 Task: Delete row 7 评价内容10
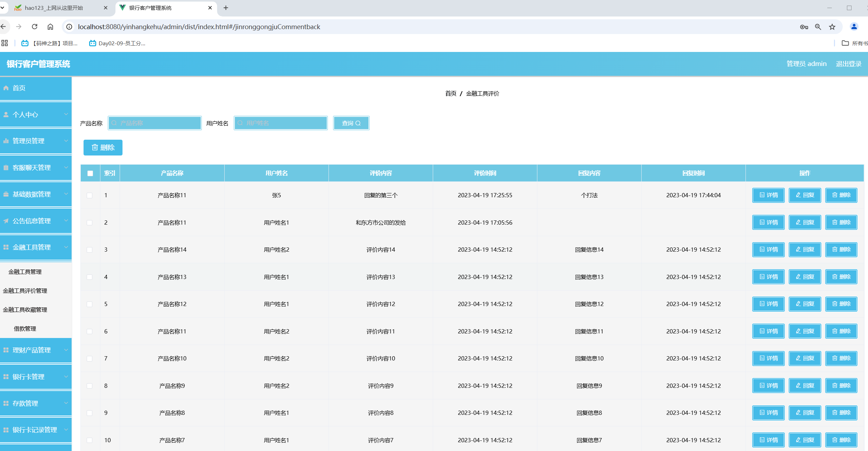841,358
